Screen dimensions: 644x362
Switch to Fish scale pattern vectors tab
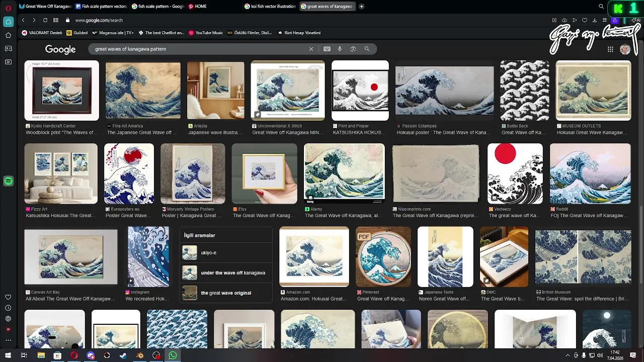point(102,7)
